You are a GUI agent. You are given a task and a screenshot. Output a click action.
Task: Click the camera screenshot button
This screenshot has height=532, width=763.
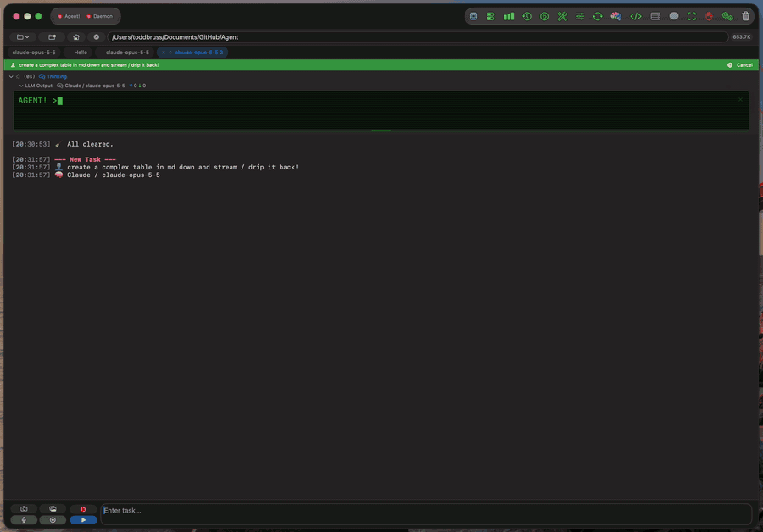click(x=24, y=508)
